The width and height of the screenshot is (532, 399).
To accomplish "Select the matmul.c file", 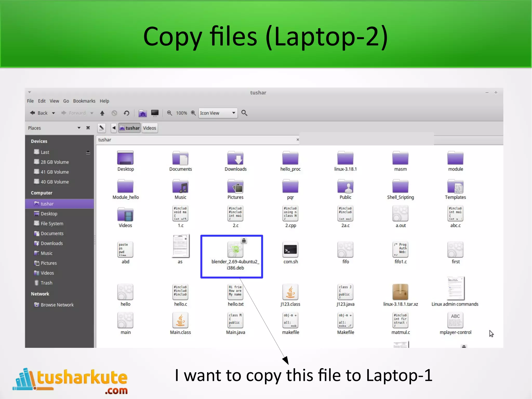I will pos(401,323).
